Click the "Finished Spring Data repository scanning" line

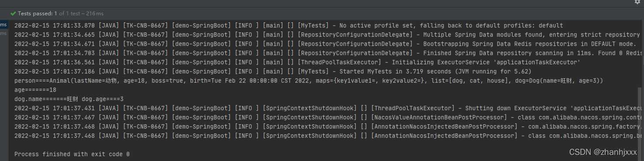coord(327,53)
